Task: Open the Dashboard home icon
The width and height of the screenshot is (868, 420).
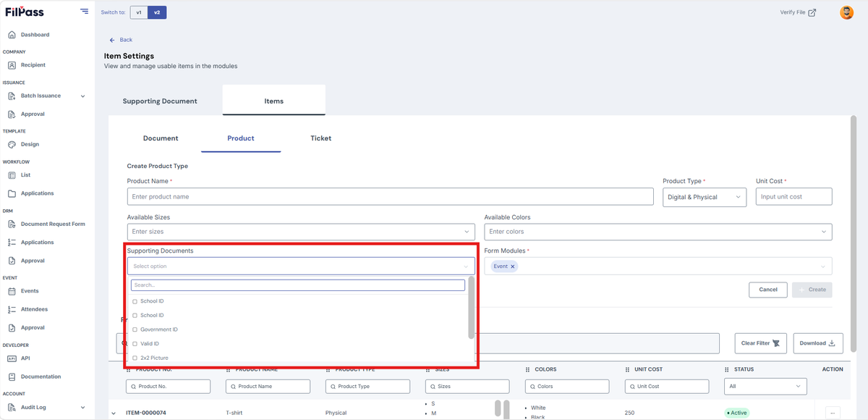Action: (12, 35)
